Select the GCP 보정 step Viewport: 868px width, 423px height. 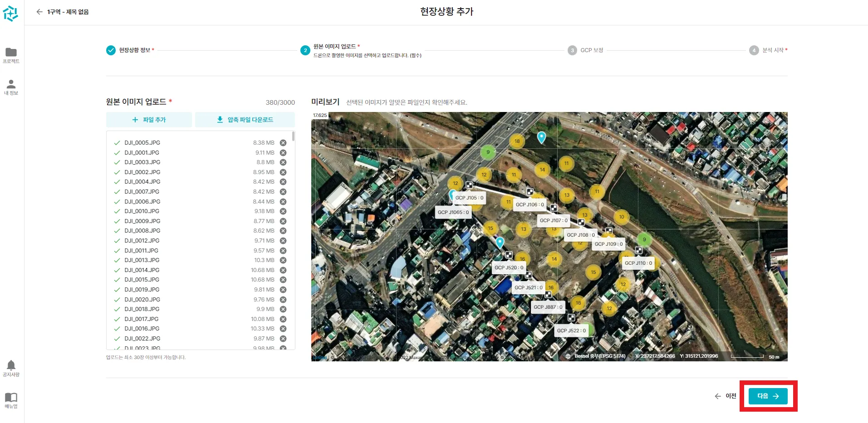[x=585, y=50]
